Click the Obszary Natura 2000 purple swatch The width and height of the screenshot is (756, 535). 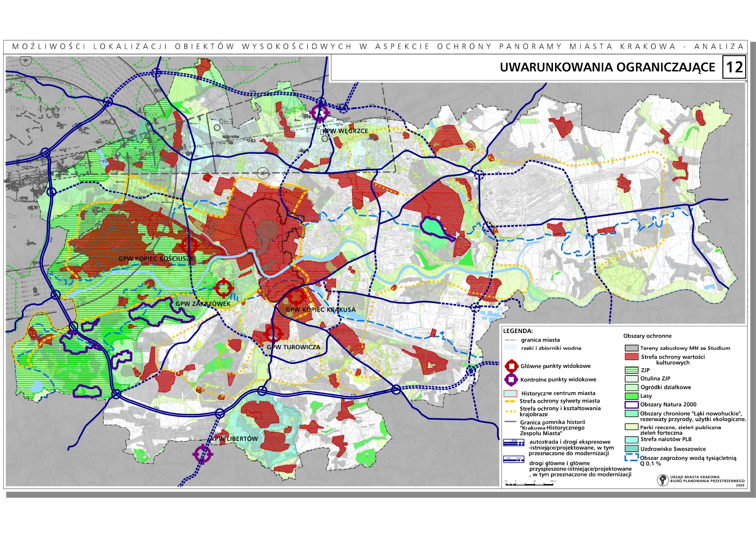(x=631, y=404)
